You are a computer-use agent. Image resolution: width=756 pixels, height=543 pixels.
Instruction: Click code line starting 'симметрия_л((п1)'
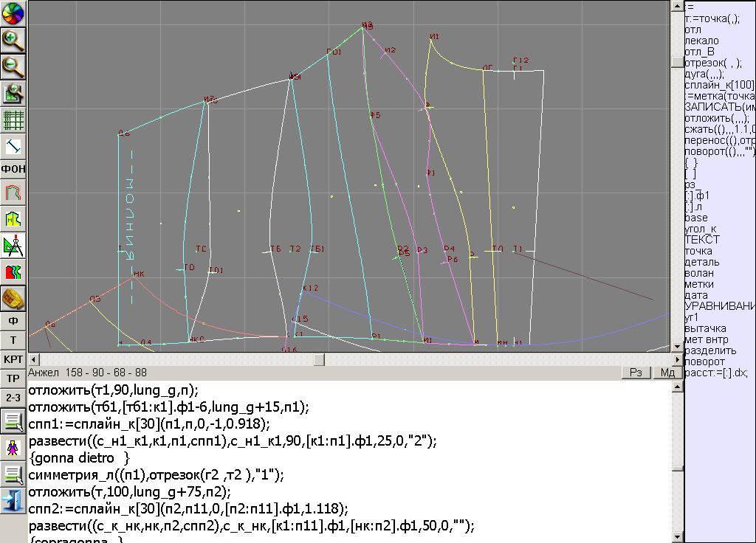click(157, 475)
